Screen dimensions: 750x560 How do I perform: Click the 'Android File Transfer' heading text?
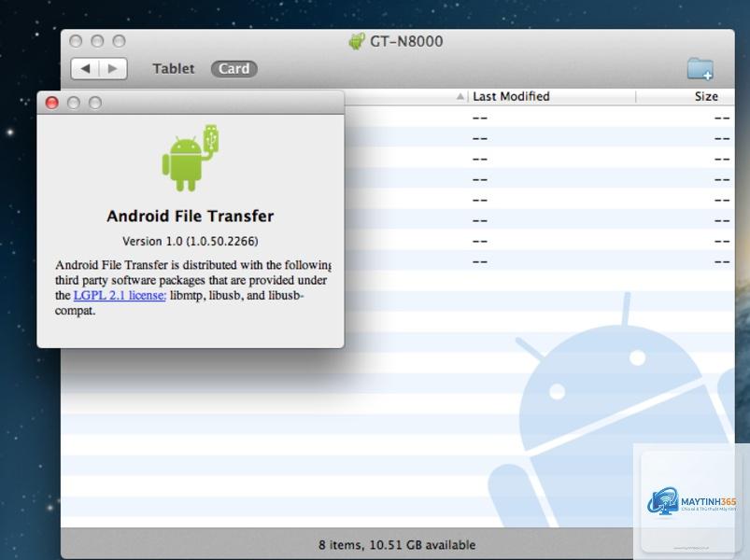pos(191,216)
